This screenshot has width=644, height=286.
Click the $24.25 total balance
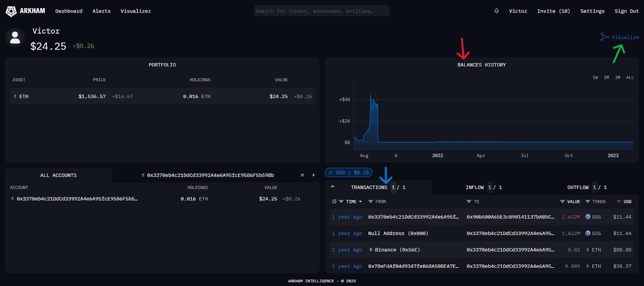pos(48,46)
